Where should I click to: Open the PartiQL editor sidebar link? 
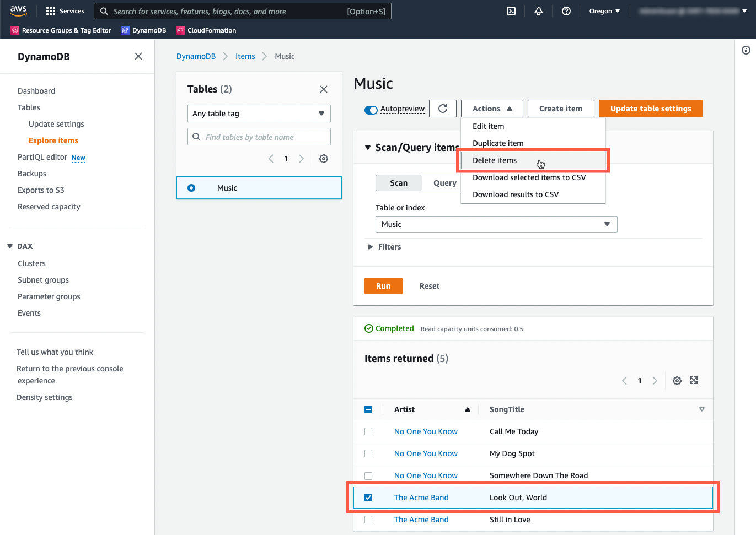[42, 157]
